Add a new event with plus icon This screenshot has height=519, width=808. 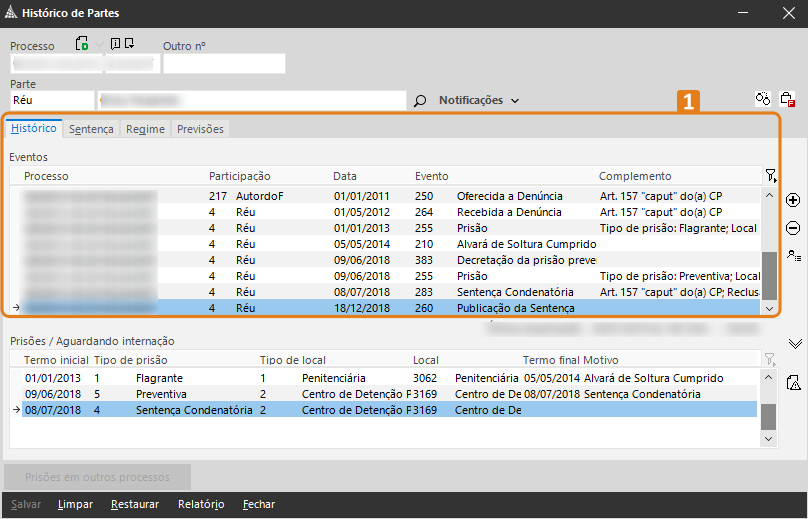[x=793, y=201]
